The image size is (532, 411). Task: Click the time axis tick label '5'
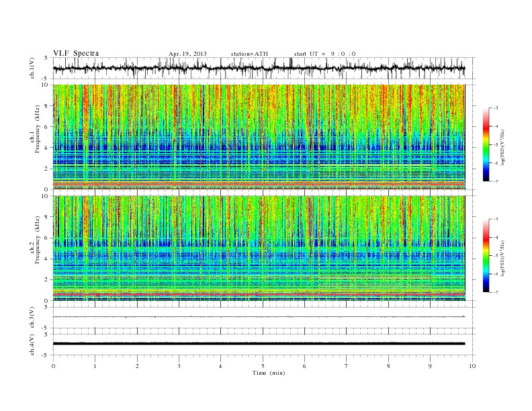click(263, 366)
